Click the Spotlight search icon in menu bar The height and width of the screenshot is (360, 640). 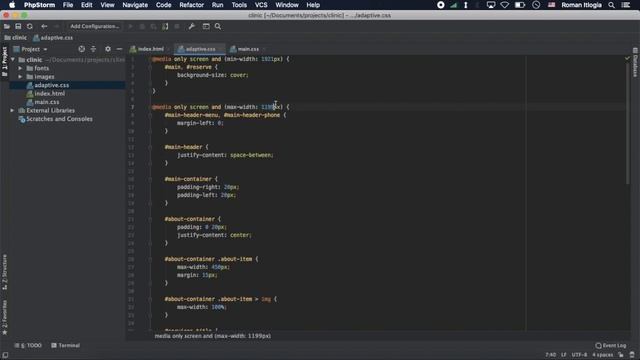click(x=611, y=5)
